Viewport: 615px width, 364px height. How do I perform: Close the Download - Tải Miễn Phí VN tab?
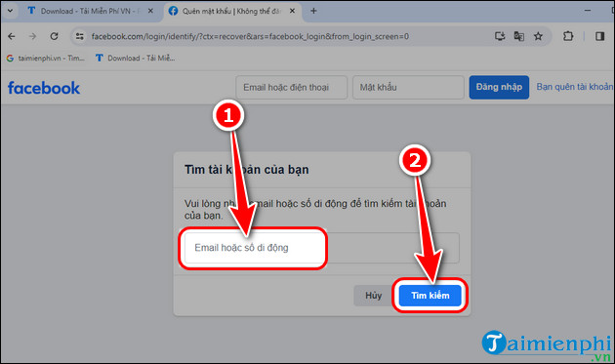(x=150, y=11)
